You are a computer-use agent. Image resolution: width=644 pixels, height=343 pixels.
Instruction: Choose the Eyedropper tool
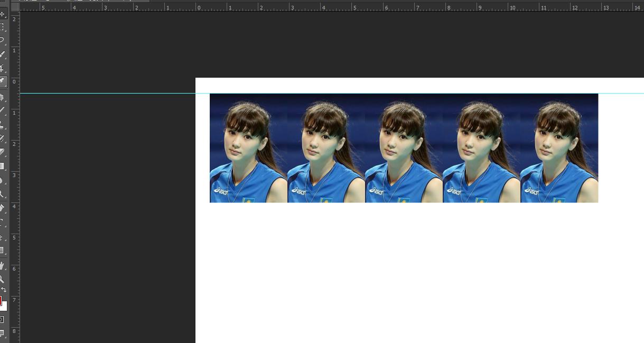(x=3, y=81)
